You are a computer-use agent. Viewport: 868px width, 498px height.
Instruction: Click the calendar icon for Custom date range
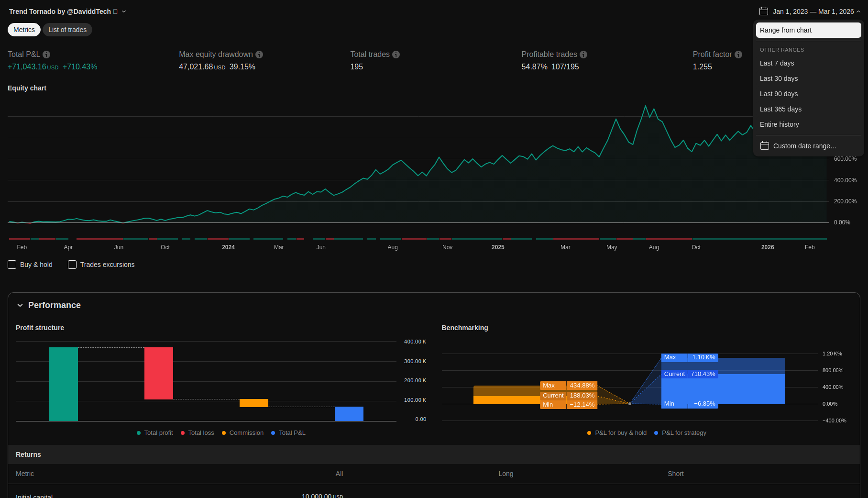tap(765, 146)
